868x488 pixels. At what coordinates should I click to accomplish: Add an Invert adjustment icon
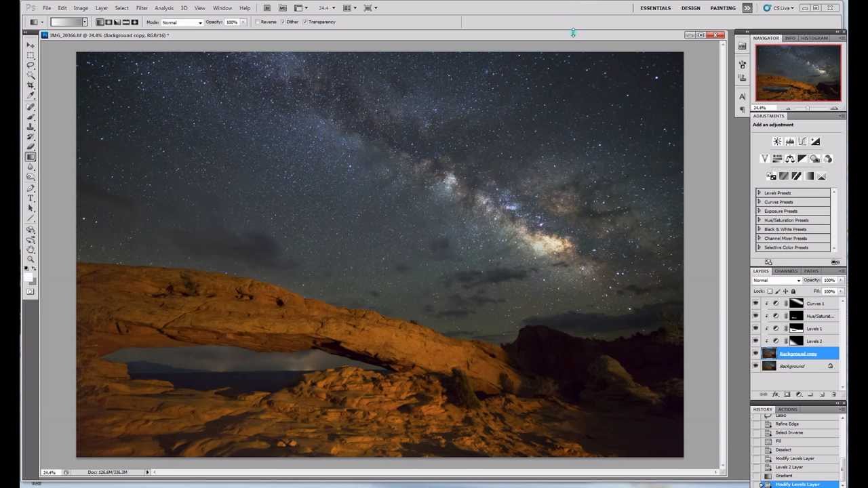[x=772, y=176]
